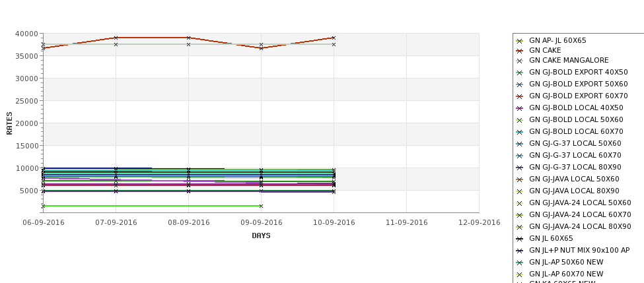Screen dimensions: 644x283
Task: Select GN GJ-JAVA LOCAL 80X90 legend label
Action: [574, 191]
